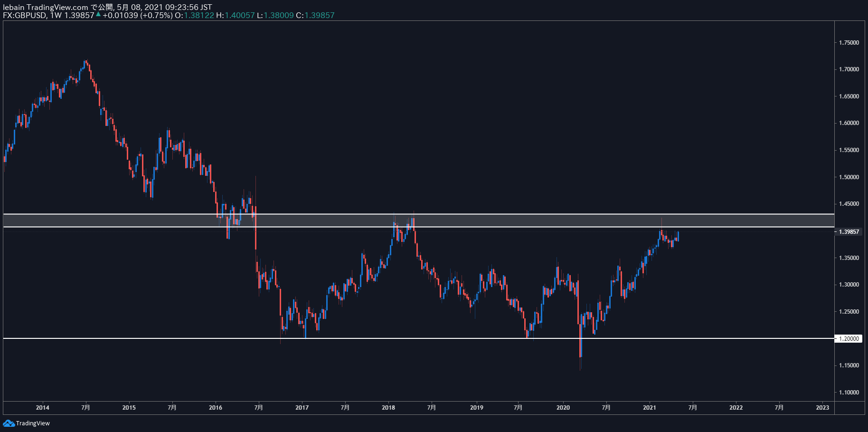Click the TradingView text link at bottom
The image size is (868, 432).
(x=33, y=423)
